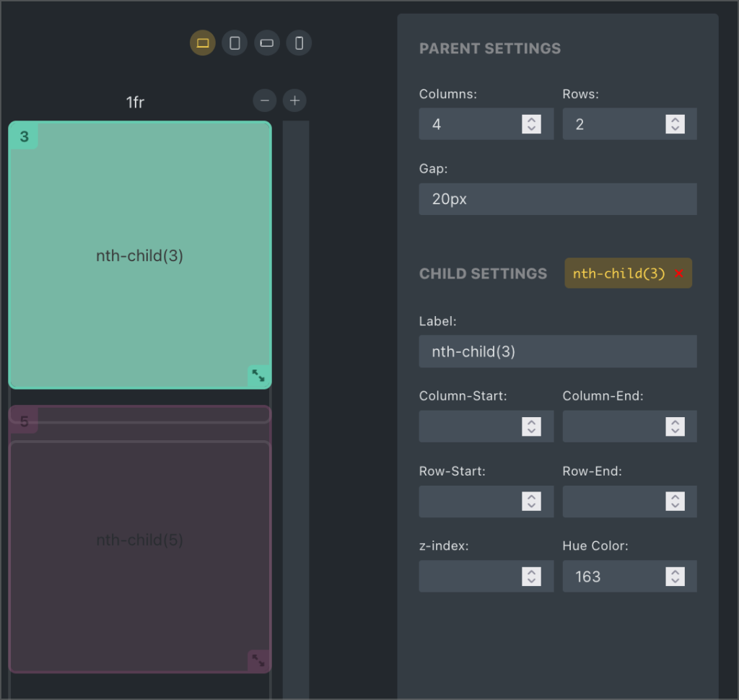Click the Hue Color stepper arrows

pyautogui.click(x=675, y=577)
